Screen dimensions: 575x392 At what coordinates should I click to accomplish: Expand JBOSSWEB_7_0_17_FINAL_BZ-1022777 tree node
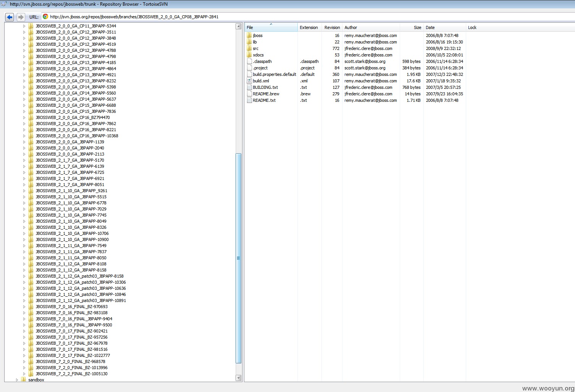[24, 355]
